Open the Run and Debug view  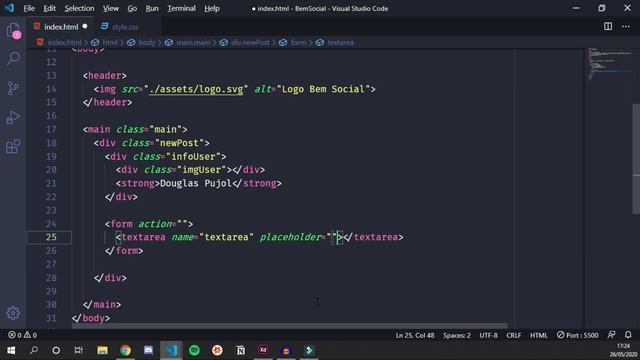(13, 118)
